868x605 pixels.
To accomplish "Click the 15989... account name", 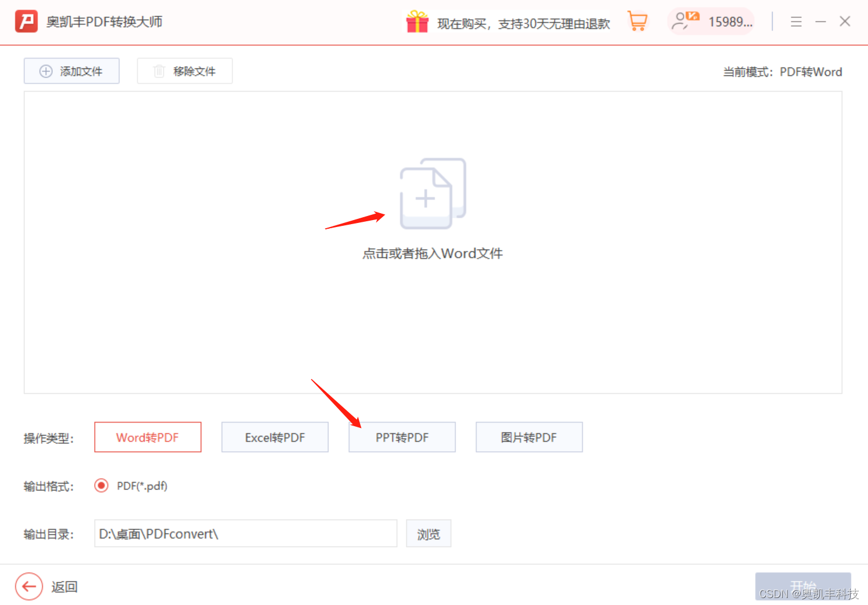I will (x=730, y=22).
